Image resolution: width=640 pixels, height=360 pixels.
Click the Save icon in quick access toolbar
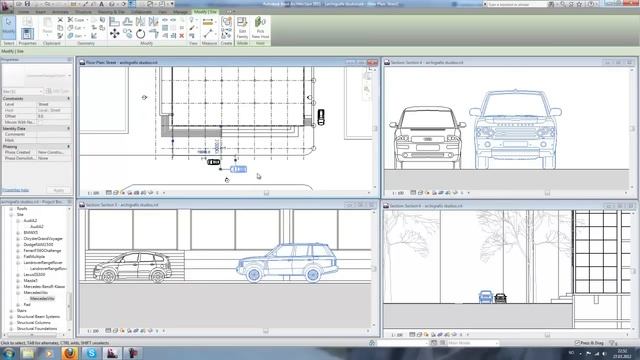coord(27,4)
